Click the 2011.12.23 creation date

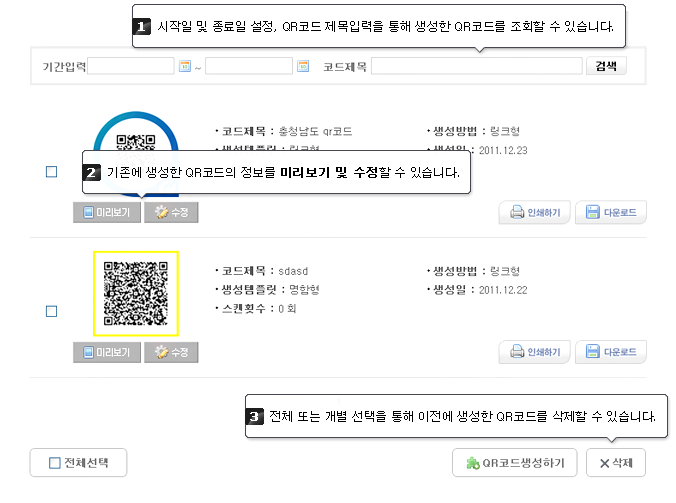point(503,150)
